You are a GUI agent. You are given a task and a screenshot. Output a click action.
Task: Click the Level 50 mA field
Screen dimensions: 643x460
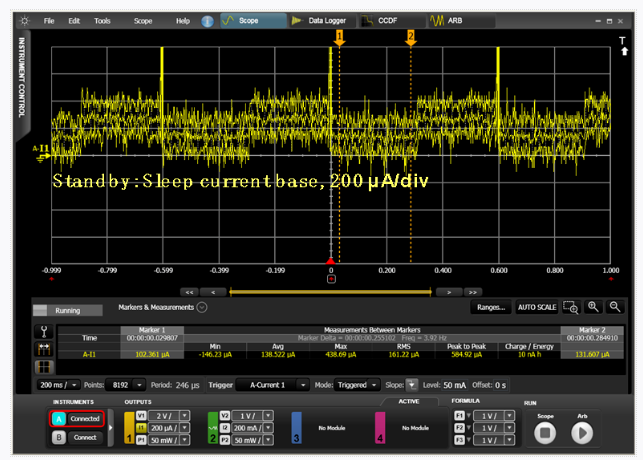coord(454,385)
